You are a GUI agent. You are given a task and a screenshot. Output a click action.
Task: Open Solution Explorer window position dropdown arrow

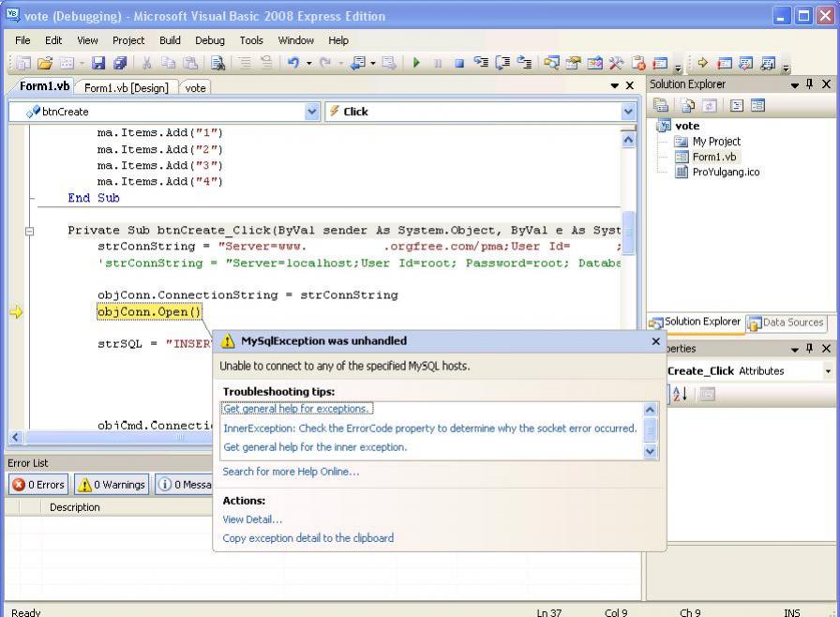click(x=794, y=84)
